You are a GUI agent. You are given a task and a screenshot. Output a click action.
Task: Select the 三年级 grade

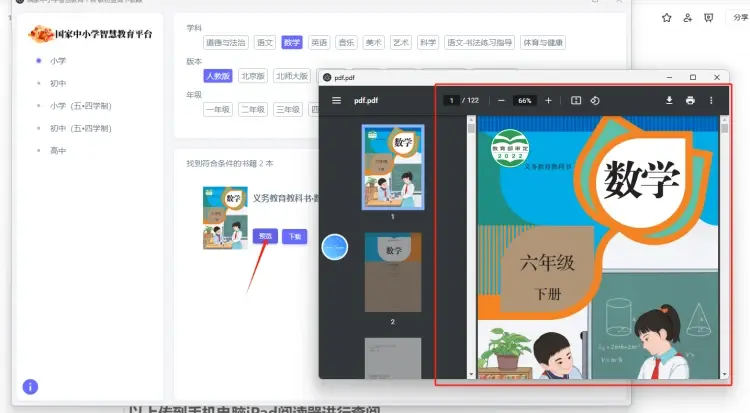(288, 110)
